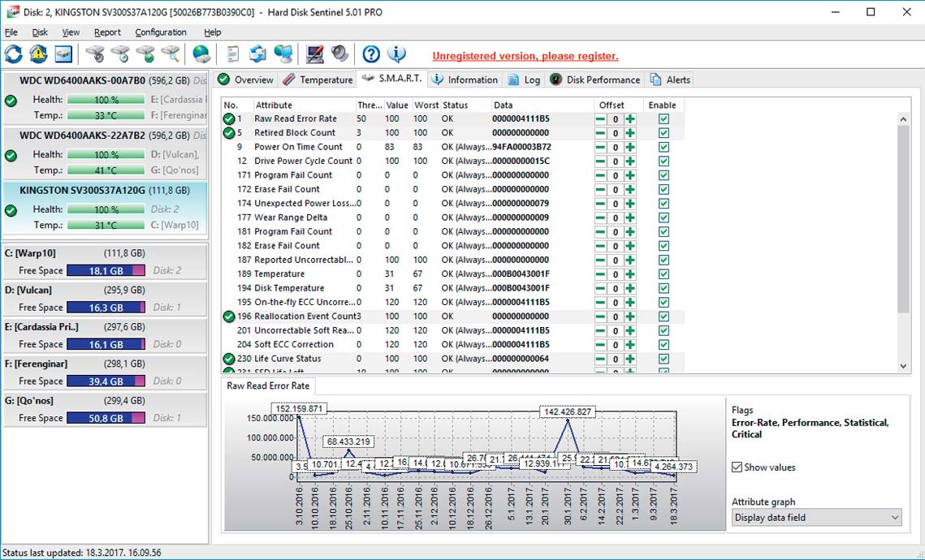Image resolution: width=925 pixels, height=560 pixels.
Task: Switch to the Disk Performance tab
Action: (594, 80)
